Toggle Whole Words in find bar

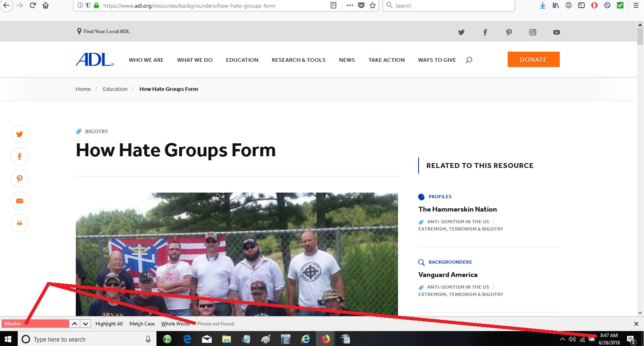[x=175, y=323]
